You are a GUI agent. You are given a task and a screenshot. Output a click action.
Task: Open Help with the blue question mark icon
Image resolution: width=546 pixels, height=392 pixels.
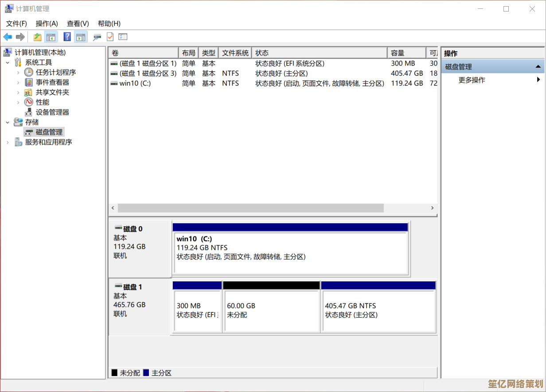(67, 37)
